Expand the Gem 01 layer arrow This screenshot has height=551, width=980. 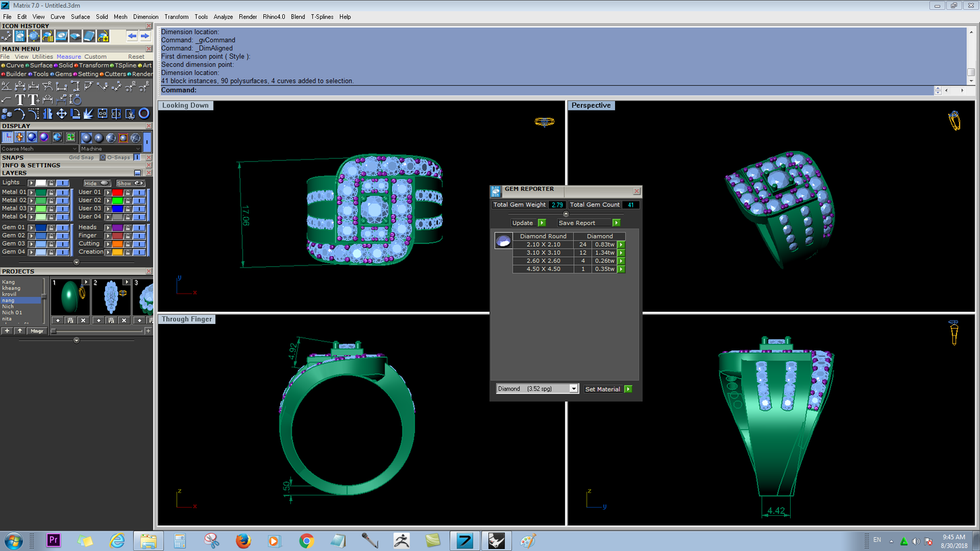pos(31,227)
